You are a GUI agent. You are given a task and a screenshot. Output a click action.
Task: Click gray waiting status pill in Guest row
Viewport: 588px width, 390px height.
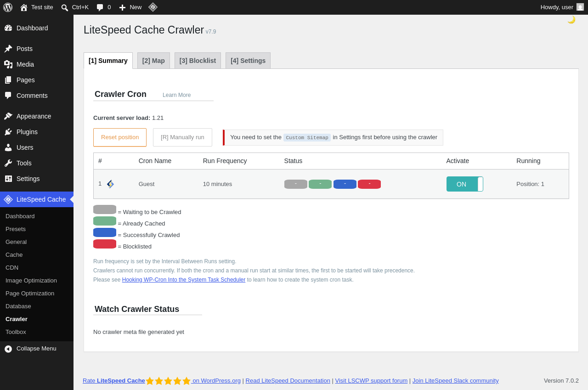click(296, 184)
